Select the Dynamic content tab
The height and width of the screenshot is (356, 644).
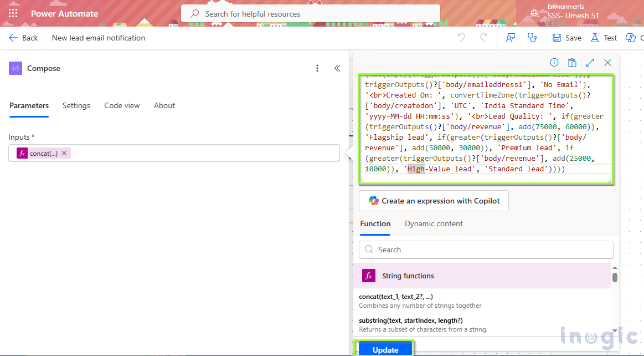pyautogui.click(x=434, y=223)
